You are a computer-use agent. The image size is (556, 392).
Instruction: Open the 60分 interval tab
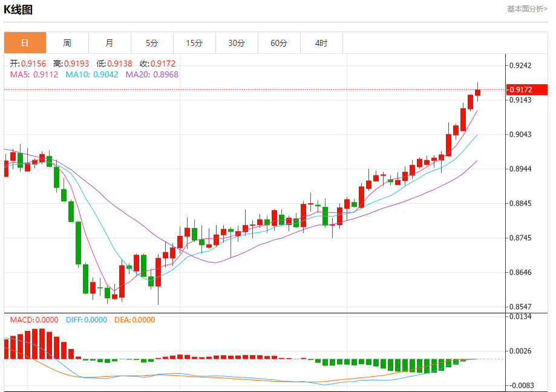coord(279,43)
